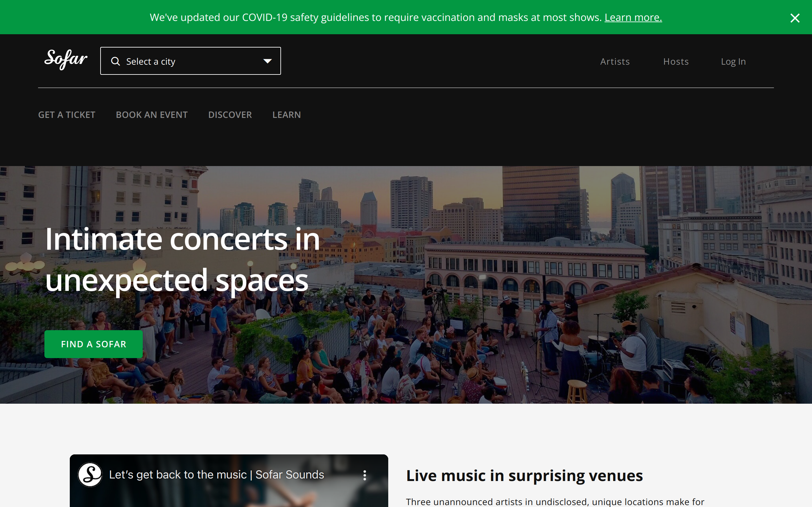Click the Intimate concerts hero headline
The height and width of the screenshot is (507, 812).
[182, 260]
